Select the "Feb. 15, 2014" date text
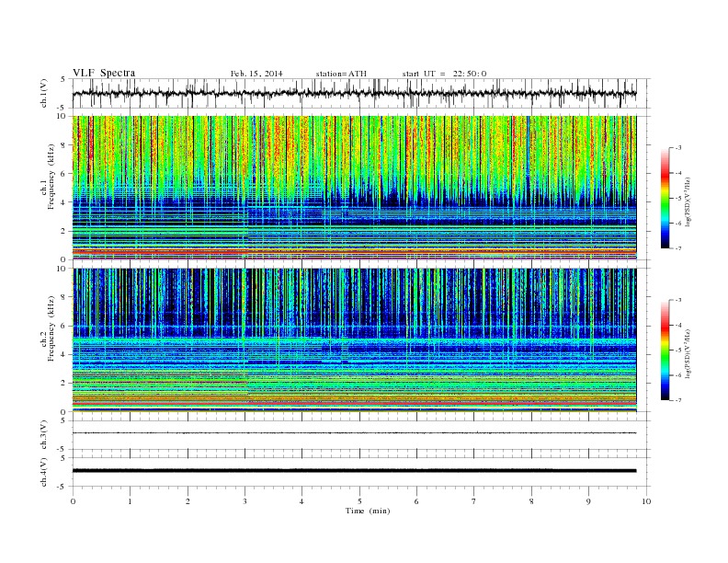This screenshot has width=728, height=563. [x=256, y=74]
